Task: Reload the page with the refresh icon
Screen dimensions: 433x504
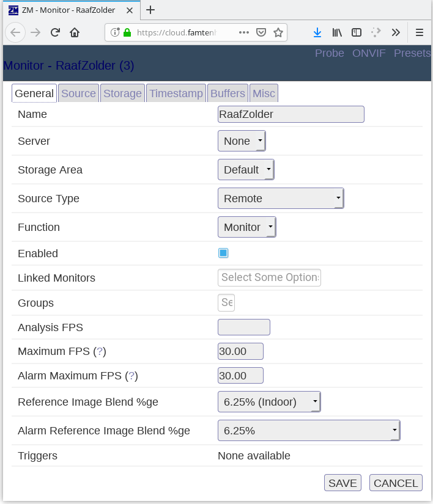Action: 55,32
